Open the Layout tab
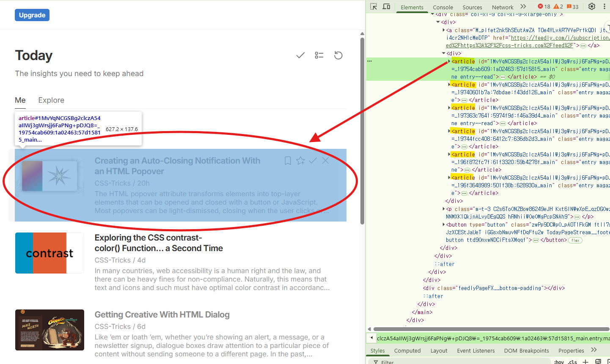The image size is (610, 364). pyautogui.click(x=439, y=350)
